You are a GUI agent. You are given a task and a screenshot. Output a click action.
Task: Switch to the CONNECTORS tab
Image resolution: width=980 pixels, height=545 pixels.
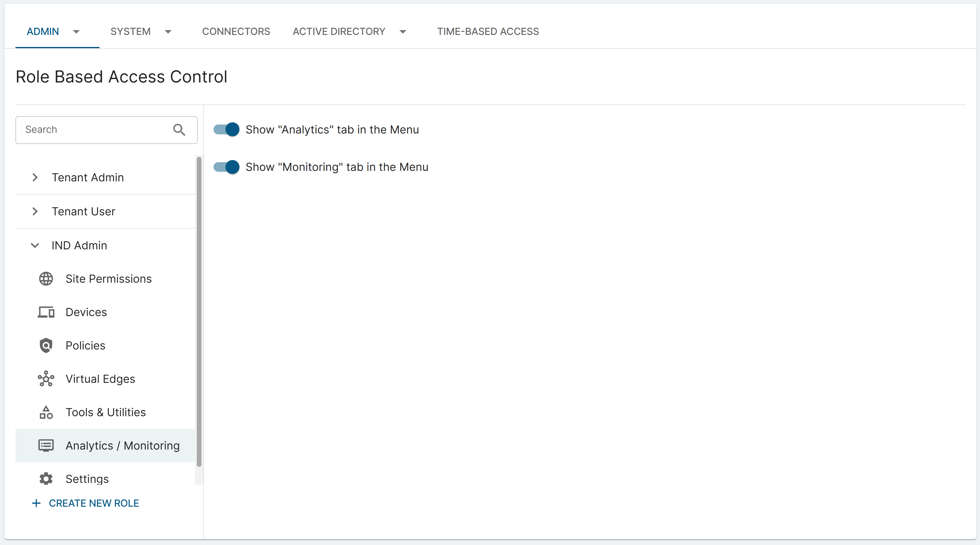[236, 32]
